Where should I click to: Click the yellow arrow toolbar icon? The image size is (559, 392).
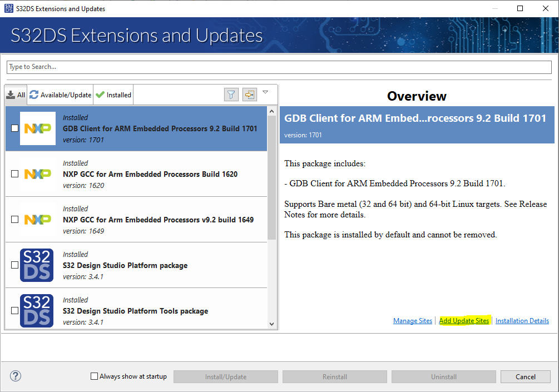coord(249,95)
